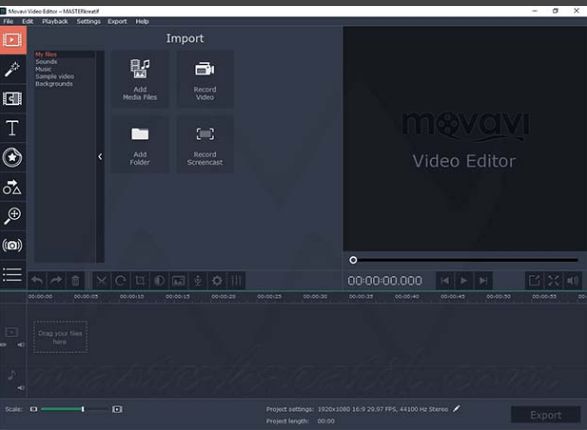Click the 00:00:20 timeline ruler mark
The height and width of the screenshot is (430, 587).
[223, 296]
